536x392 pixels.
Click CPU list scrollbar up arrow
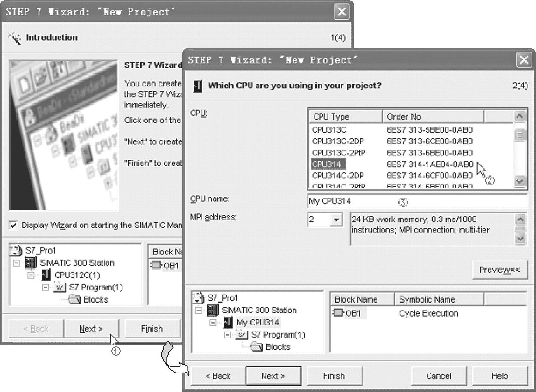coord(520,116)
